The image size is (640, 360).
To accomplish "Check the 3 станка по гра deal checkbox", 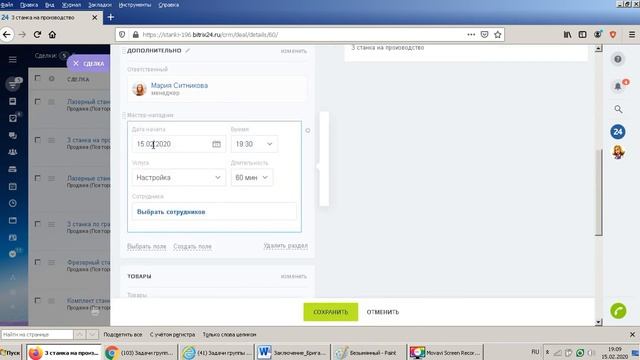I will (38, 224).
